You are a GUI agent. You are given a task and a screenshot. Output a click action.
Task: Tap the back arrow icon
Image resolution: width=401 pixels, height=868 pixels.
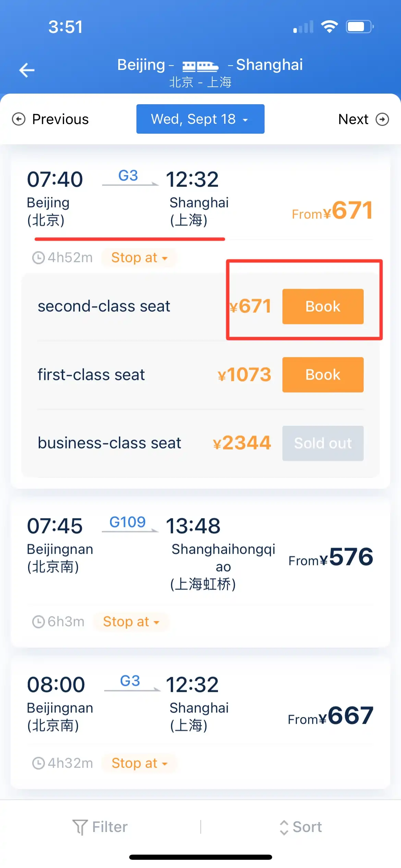tap(27, 70)
